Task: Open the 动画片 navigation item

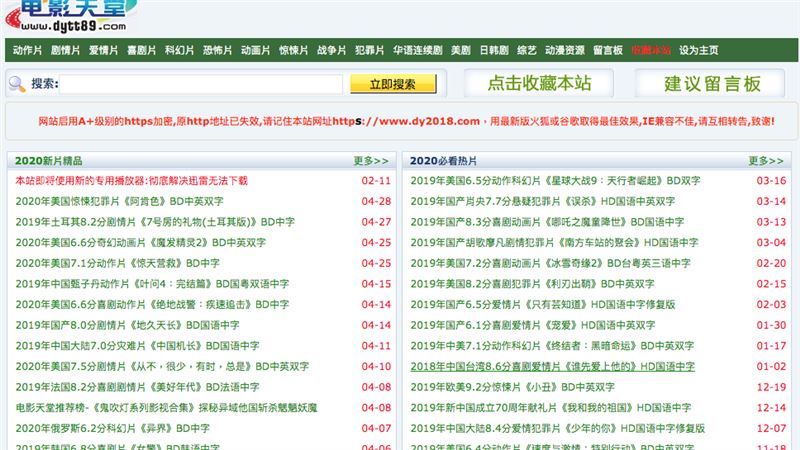Action: coord(255,50)
